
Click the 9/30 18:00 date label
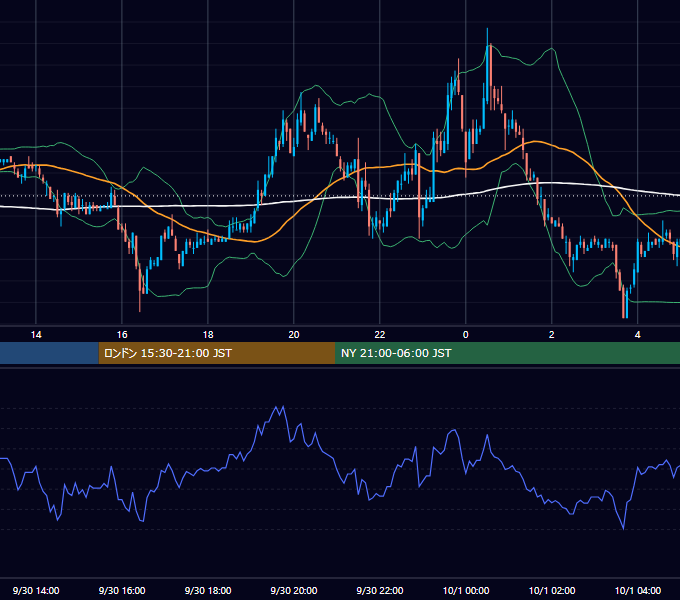click(x=208, y=590)
